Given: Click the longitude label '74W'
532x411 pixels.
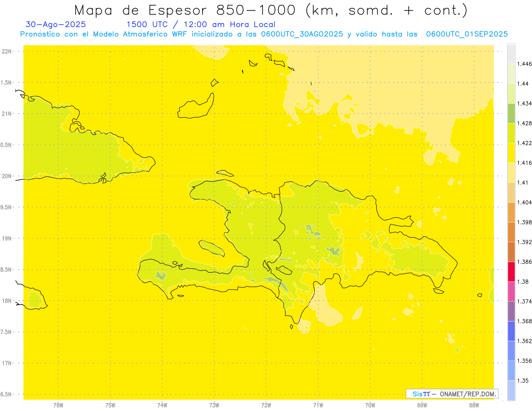Looking at the screenshot, I should 162,405.
